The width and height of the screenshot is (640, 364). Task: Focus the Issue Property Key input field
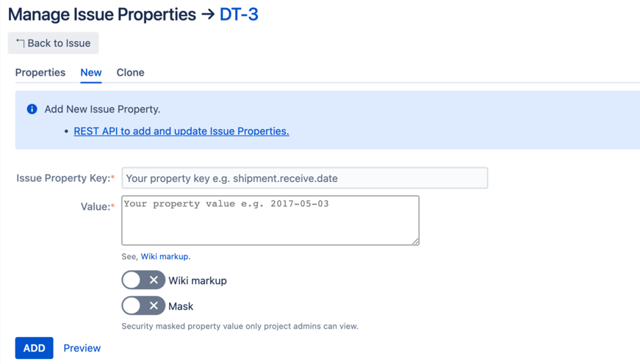point(304,178)
